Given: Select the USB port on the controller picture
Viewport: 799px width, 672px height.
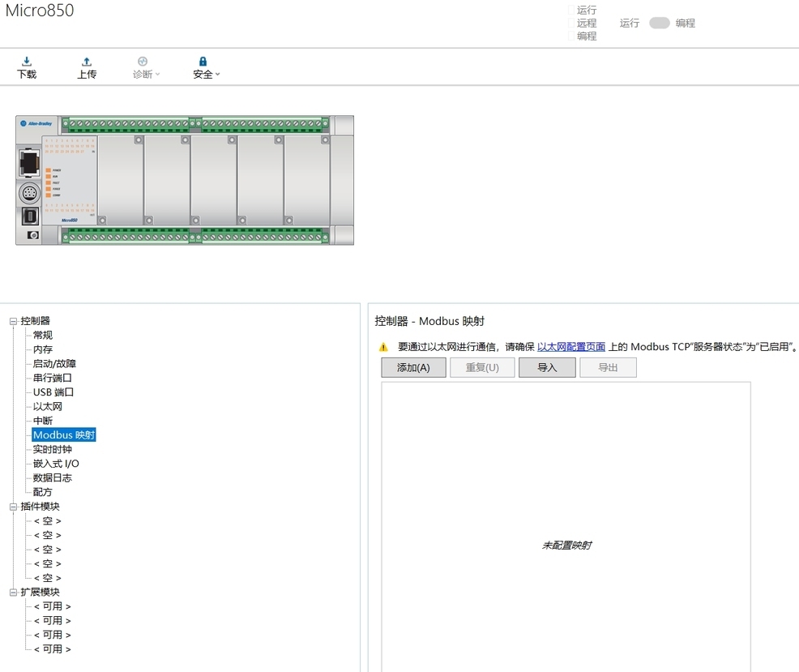Looking at the screenshot, I should point(30,216).
